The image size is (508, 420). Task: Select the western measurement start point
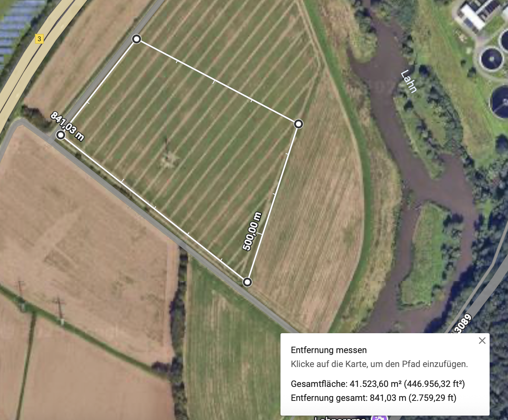tap(61, 135)
